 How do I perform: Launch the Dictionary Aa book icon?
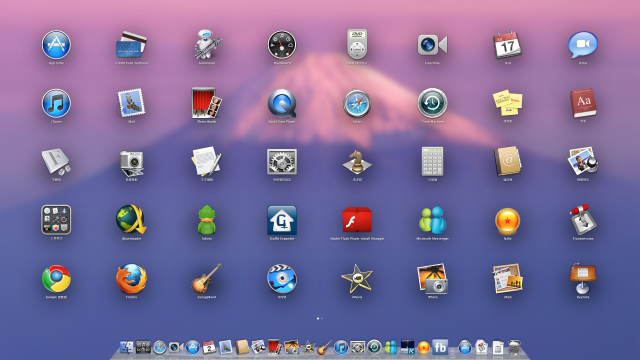[583, 103]
